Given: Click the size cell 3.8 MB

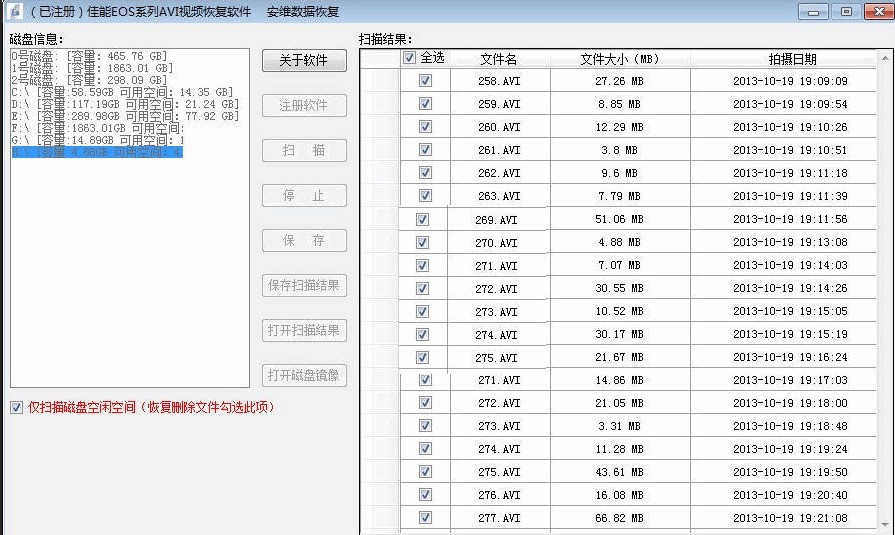Looking at the screenshot, I should click(620, 151).
